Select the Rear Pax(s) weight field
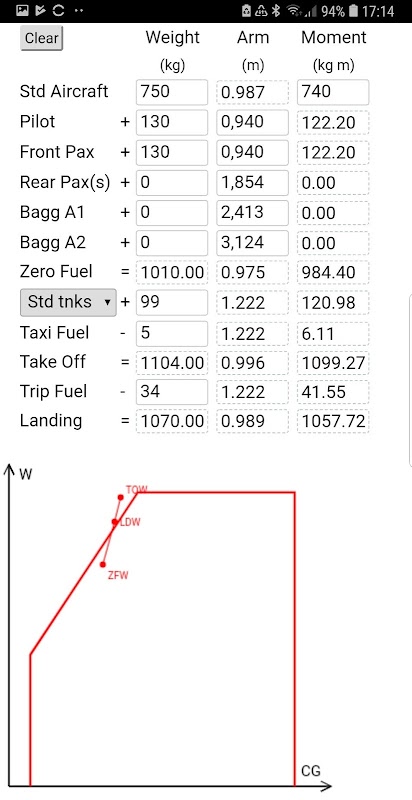The width and height of the screenshot is (412, 800). 172,183
